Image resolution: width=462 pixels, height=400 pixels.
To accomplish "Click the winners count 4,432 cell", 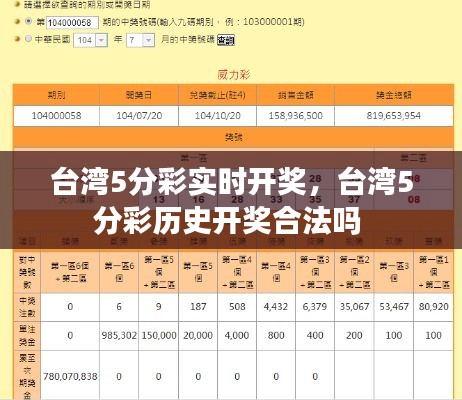I will pyautogui.click(x=276, y=307).
